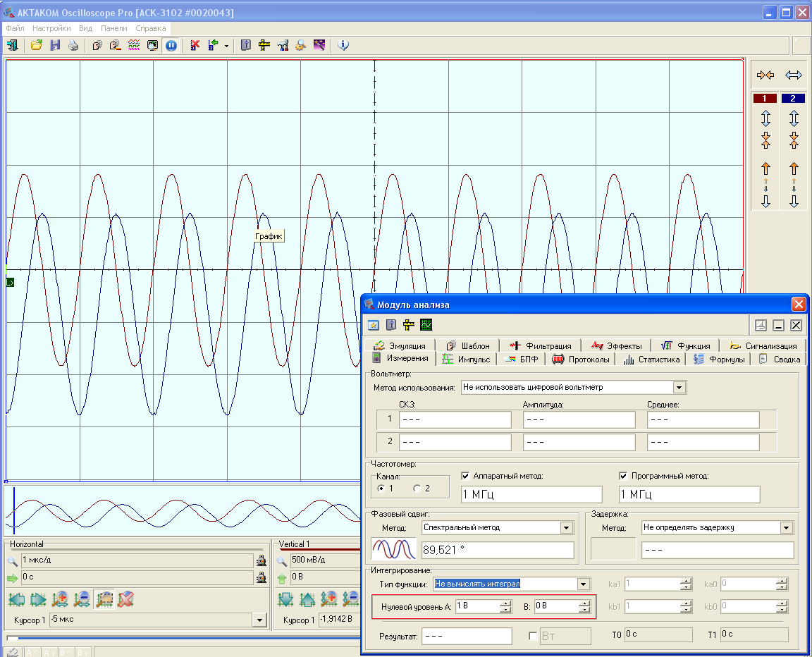Click the save floppy disk icon
The image size is (812, 657).
click(x=55, y=45)
